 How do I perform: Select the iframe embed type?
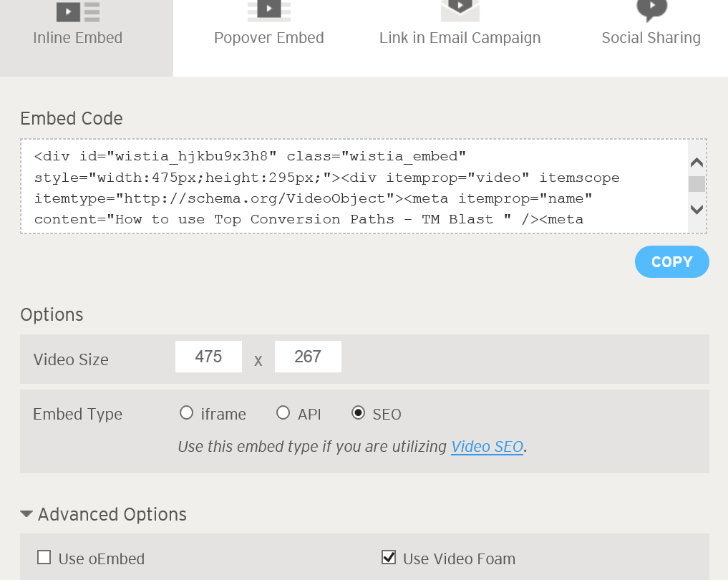[186, 413]
